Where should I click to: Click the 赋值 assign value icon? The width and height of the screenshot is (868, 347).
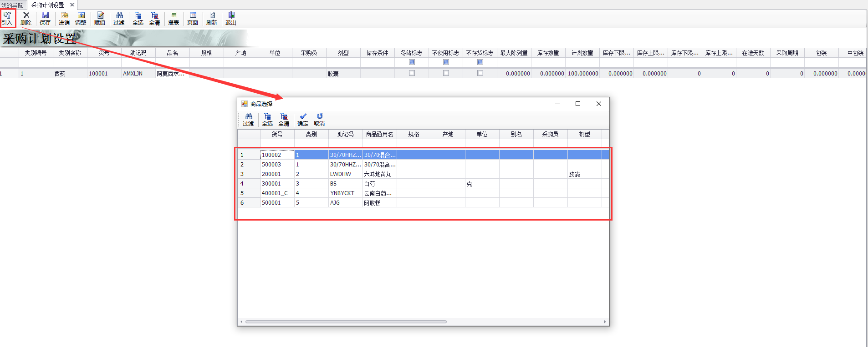100,19
